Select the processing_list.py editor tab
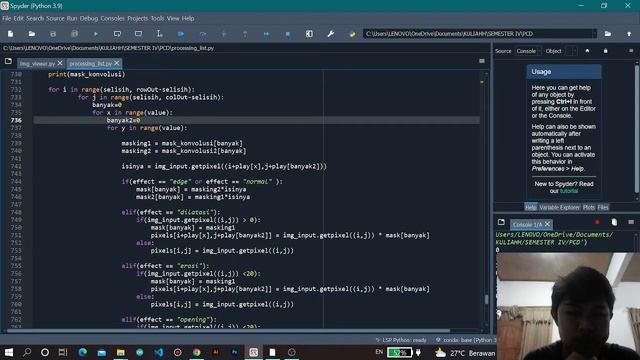 point(90,64)
